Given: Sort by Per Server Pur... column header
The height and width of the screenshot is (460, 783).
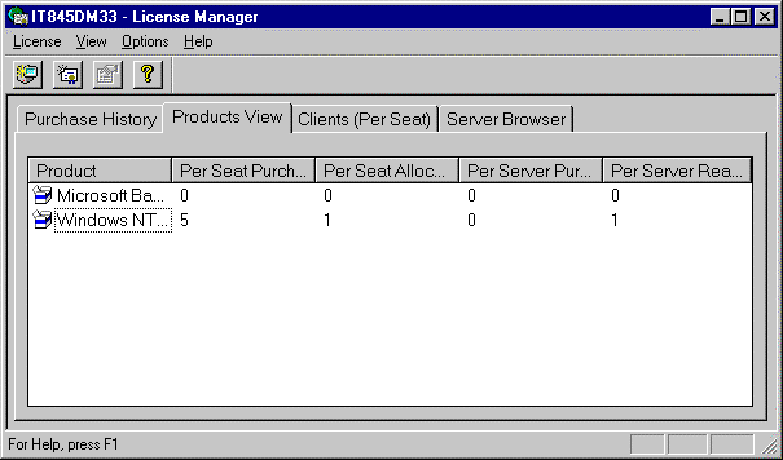Looking at the screenshot, I should [530, 171].
